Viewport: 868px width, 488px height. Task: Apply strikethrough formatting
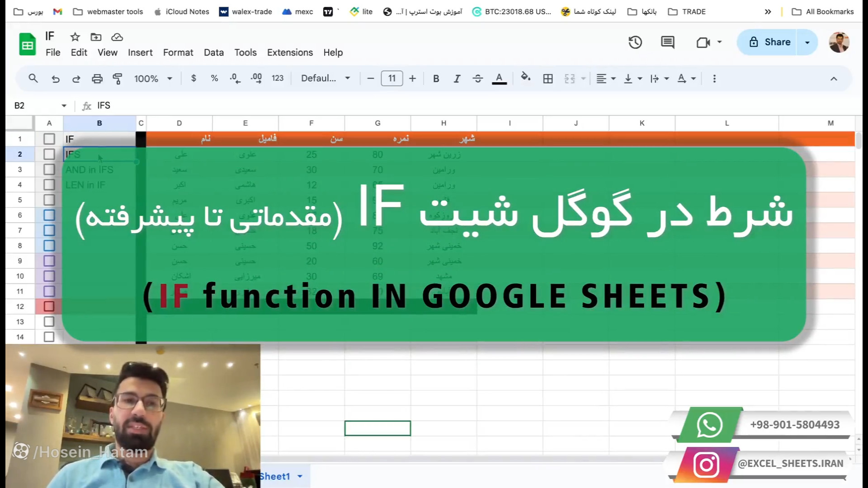(478, 79)
